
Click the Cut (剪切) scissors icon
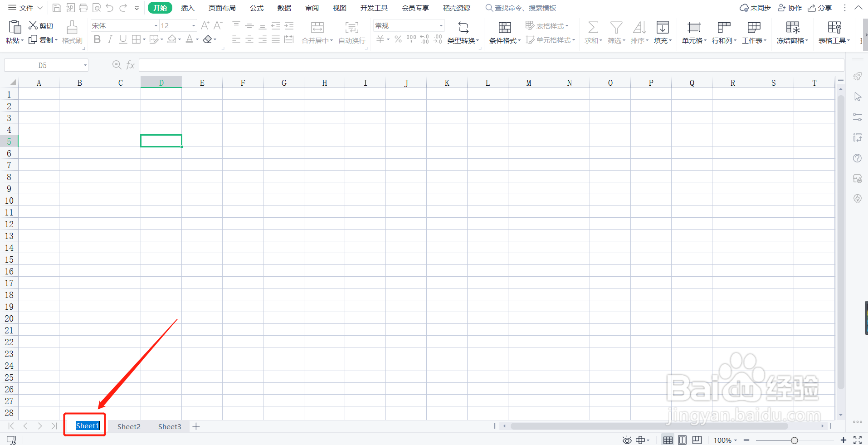[x=33, y=25]
